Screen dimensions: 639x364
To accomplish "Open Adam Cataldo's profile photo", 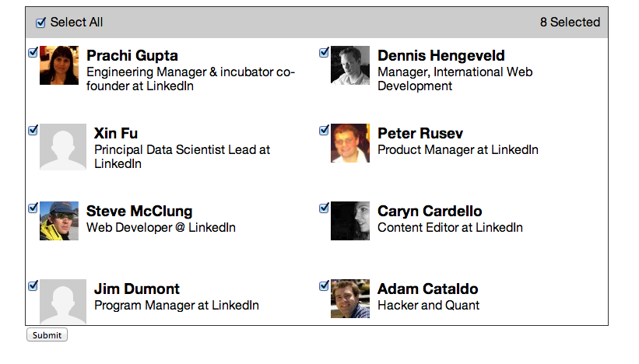I will [x=350, y=299].
